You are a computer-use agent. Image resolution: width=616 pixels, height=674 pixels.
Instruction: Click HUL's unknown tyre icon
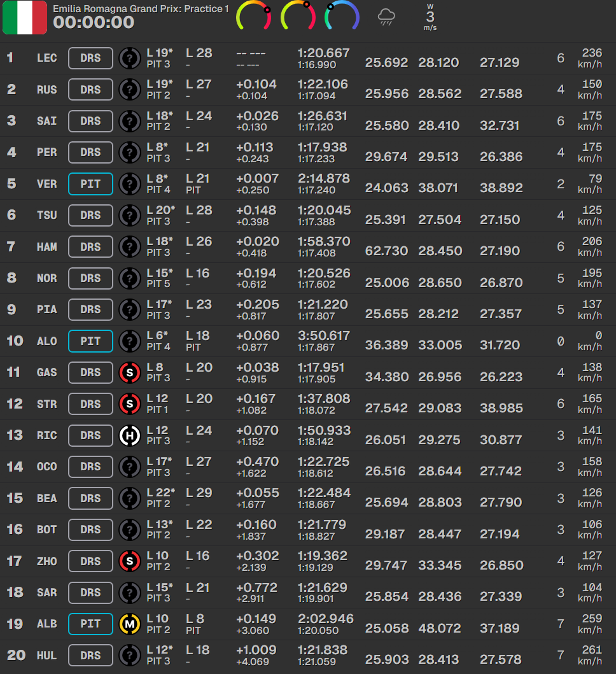130,656
